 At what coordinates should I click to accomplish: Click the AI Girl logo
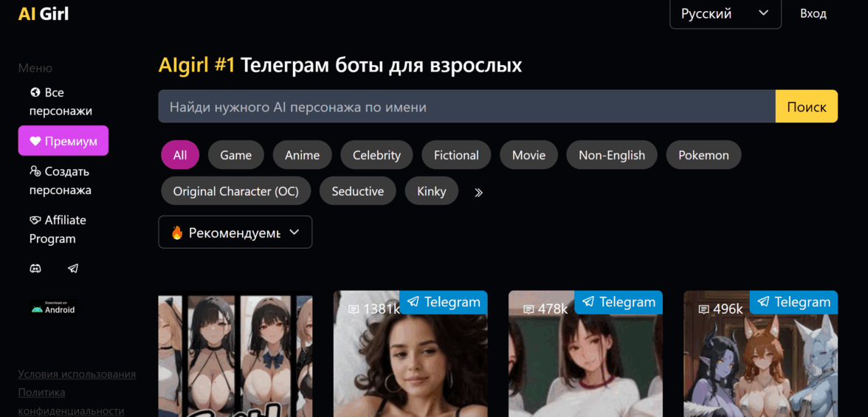pyautogui.click(x=43, y=13)
